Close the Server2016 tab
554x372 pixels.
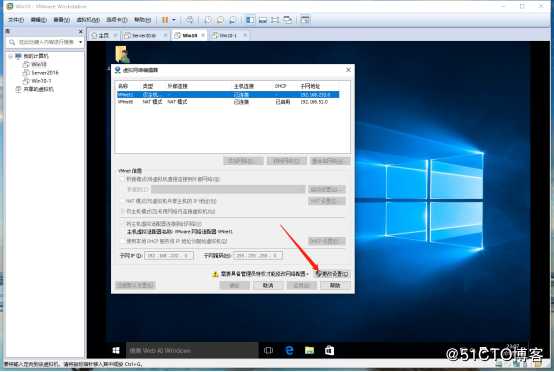pos(165,35)
